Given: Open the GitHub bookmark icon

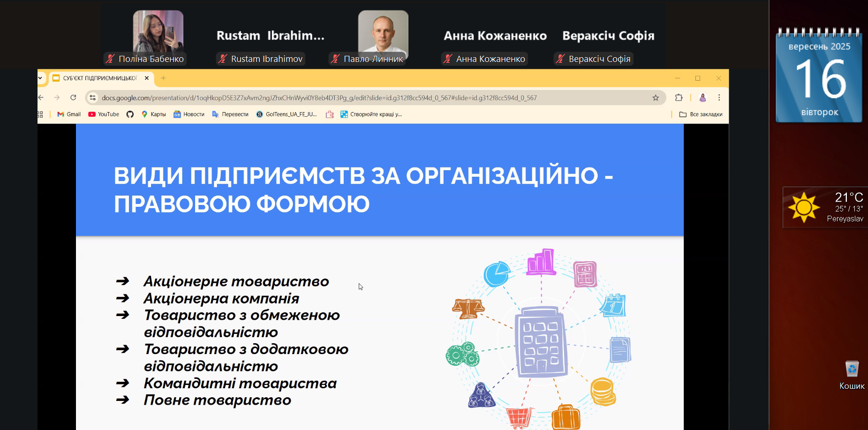Looking at the screenshot, I should pyautogui.click(x=130, y=114).
